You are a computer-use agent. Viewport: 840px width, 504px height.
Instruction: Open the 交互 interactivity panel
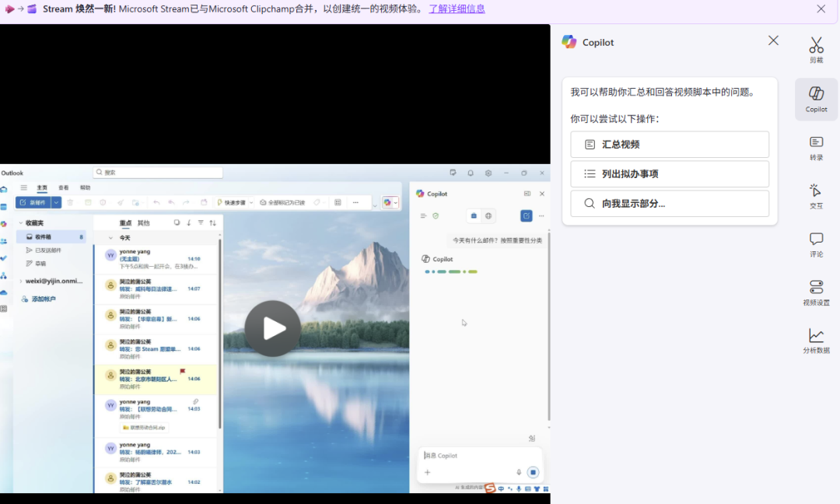point(816,196)
